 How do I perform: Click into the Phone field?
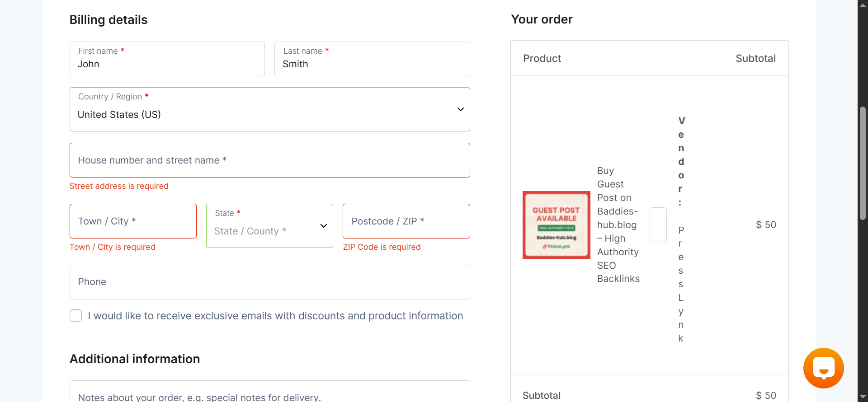(270, 282)
